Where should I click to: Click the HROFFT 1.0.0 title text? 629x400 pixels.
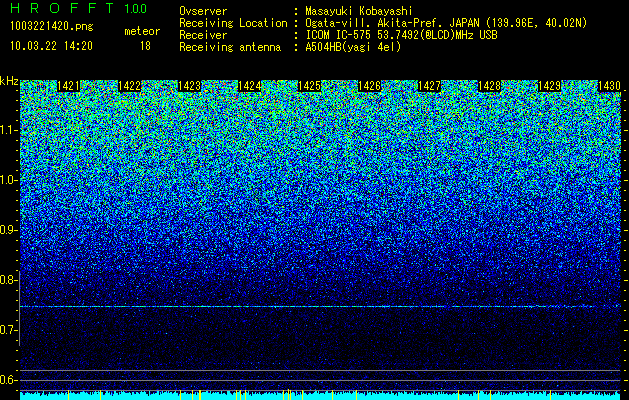tap(79, 8)
